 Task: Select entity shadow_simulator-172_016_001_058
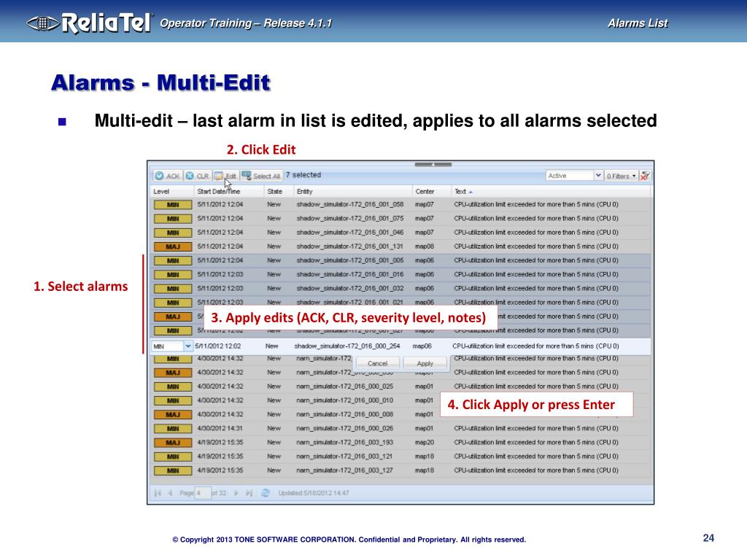pyautogui.click(x=349, y=204)
